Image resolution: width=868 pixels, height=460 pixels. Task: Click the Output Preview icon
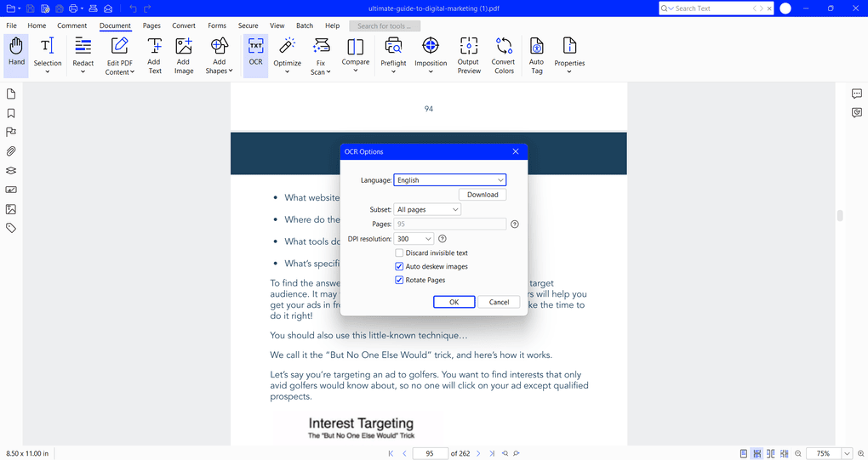[x=468, y=55]
